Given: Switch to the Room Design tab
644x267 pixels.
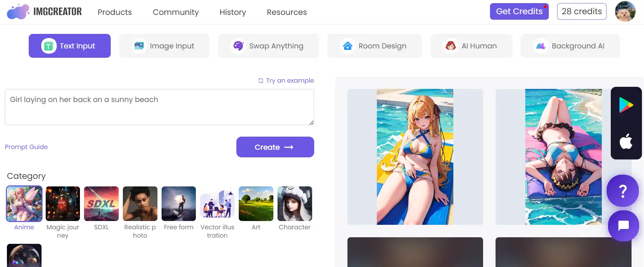Looking at the screenshot, I should (375, 46).
